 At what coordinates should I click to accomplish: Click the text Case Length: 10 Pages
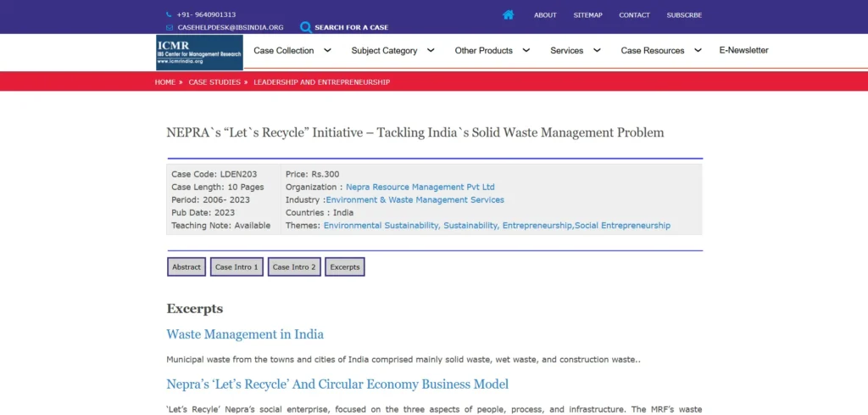tap(218, 188)
